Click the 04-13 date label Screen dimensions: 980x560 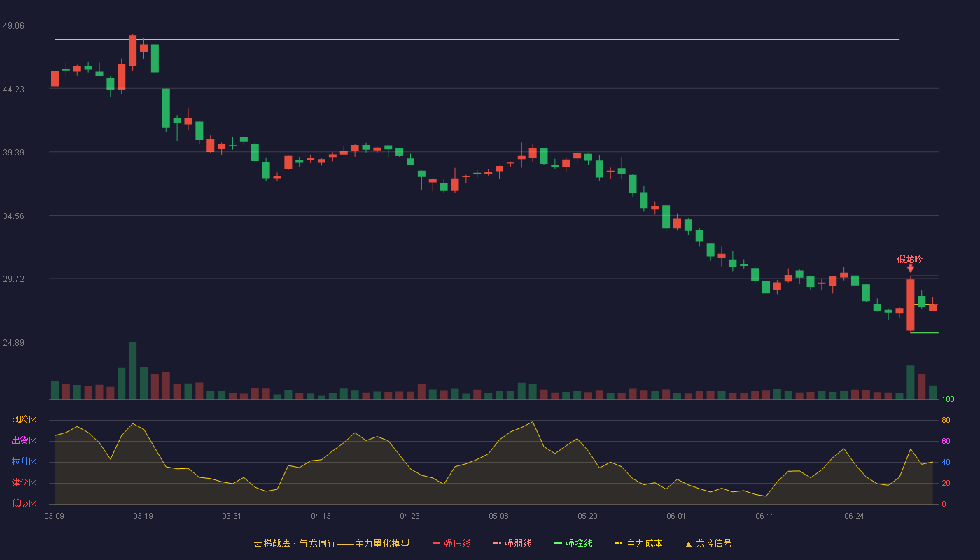(321, 516)
